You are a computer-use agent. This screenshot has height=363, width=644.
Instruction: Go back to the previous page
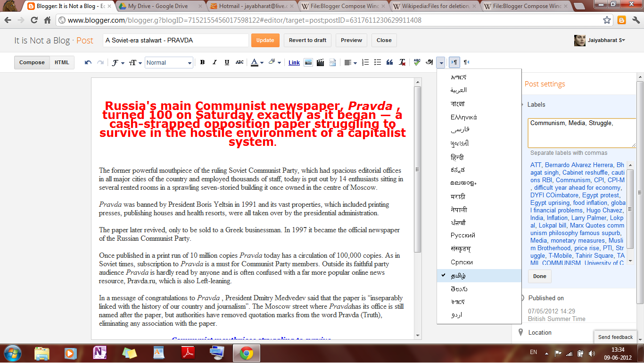click(8, 20)
